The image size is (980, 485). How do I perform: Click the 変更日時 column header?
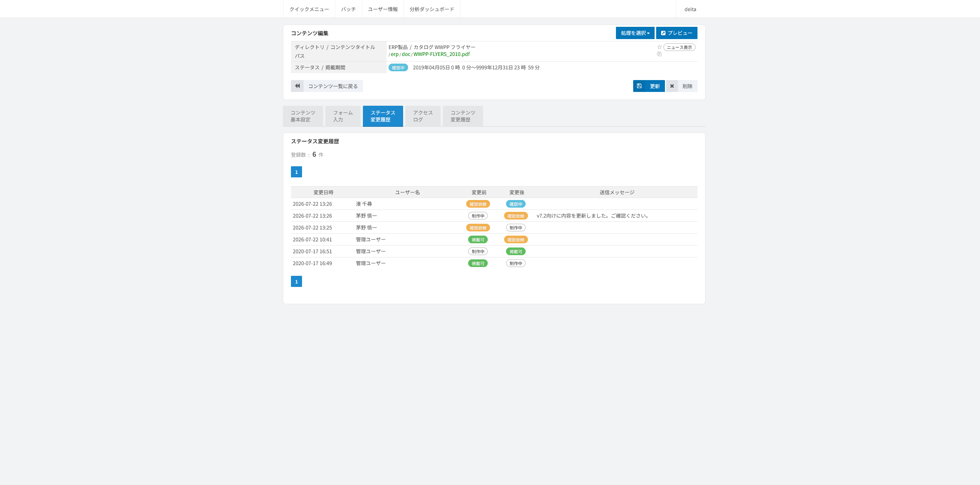click(323, 192)
